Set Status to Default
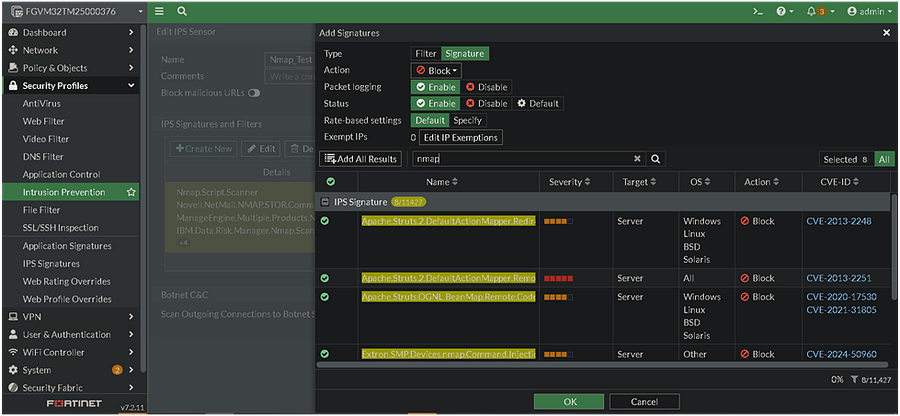 pyautogui.click(x=538, y=104)
